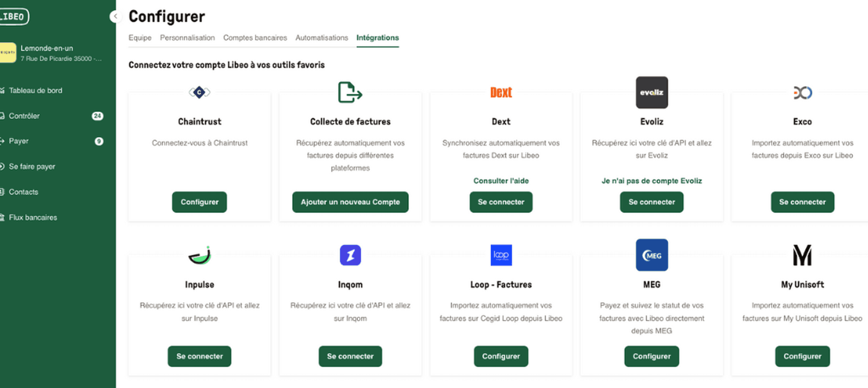Click the Exco logo icon
Image resolution: width=868 pixels, height=388 pixels.
[x=802, y=93]
